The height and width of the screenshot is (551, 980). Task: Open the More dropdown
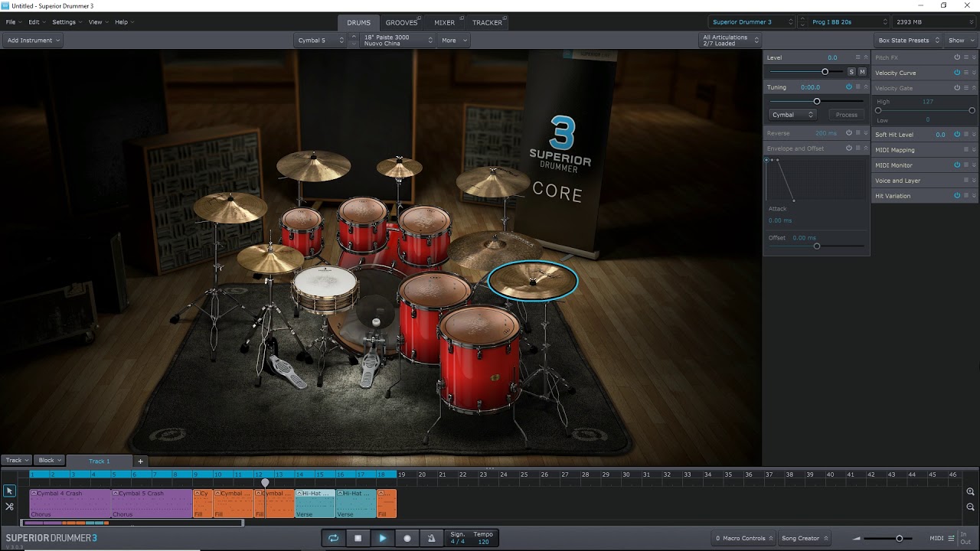click(x=454, y=41)
